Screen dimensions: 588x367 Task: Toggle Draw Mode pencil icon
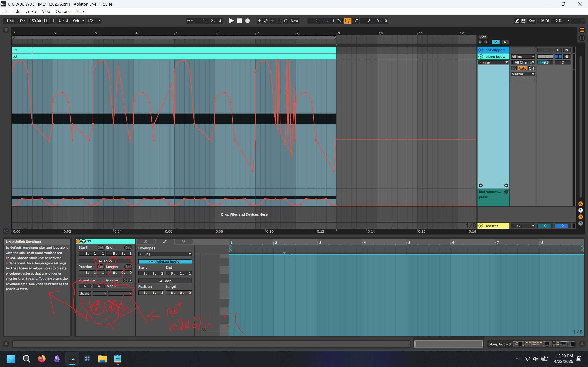tap(517, 21)
